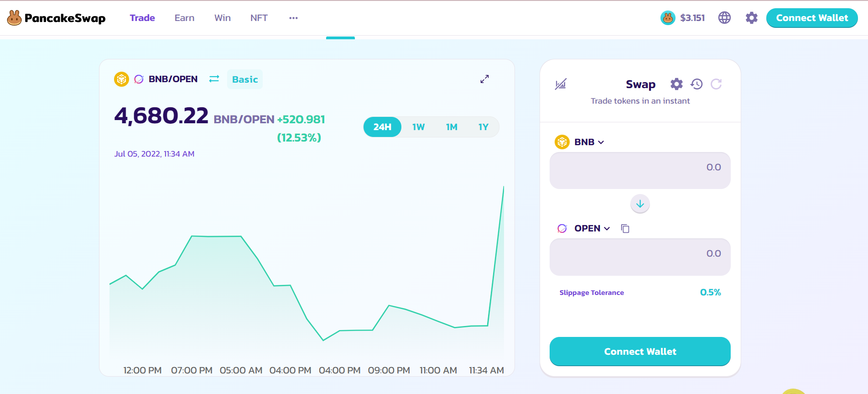Click the +520.981 change value

tap(301, 120)
